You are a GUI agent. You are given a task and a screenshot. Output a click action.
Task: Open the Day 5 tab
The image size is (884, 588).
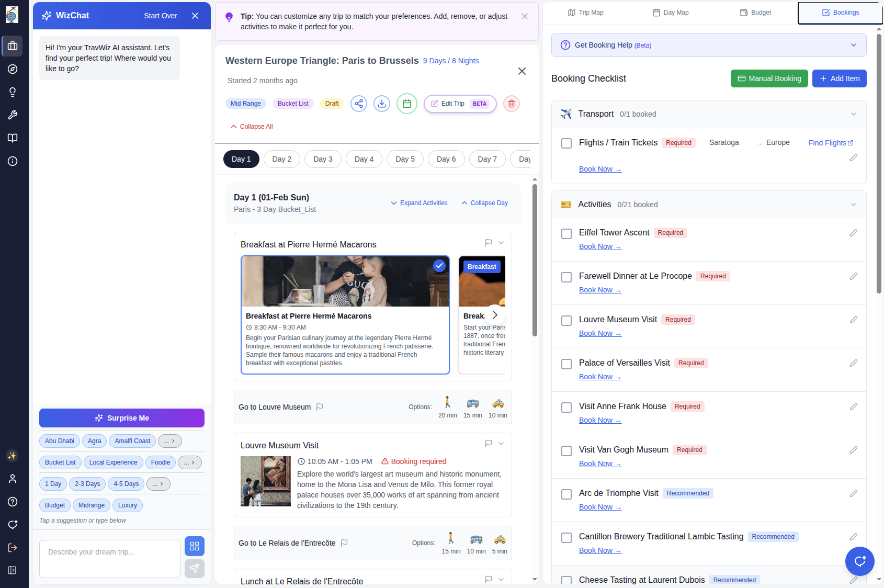coord(405,159)
